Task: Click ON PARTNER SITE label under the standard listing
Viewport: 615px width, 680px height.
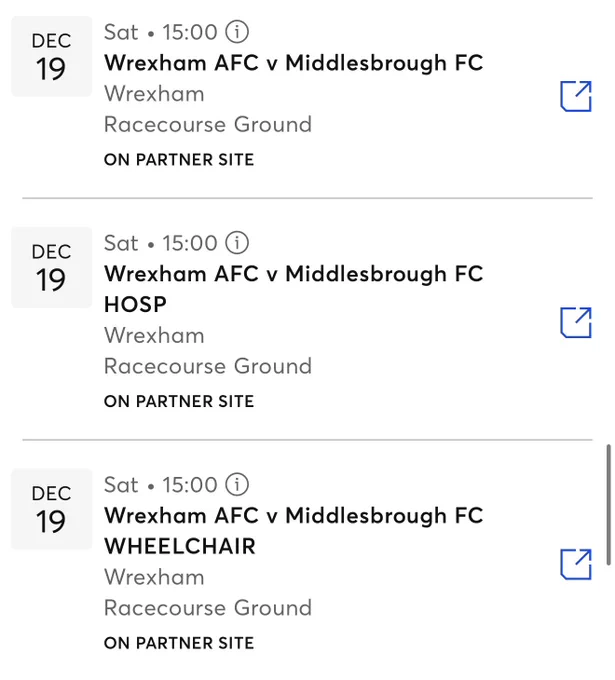Action: 179,160
